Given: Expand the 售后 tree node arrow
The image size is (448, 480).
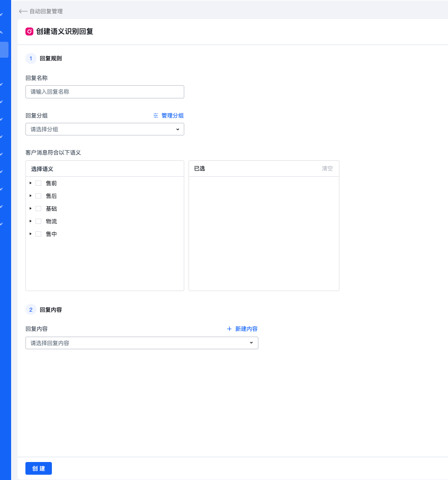Looking at the screenshot, I should pos(30,196).
